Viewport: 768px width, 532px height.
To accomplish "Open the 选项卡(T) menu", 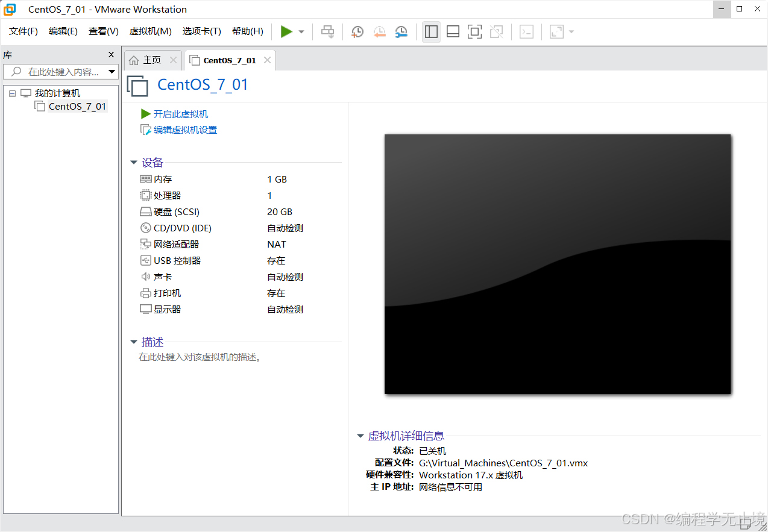I will click(x=202, y=31).
